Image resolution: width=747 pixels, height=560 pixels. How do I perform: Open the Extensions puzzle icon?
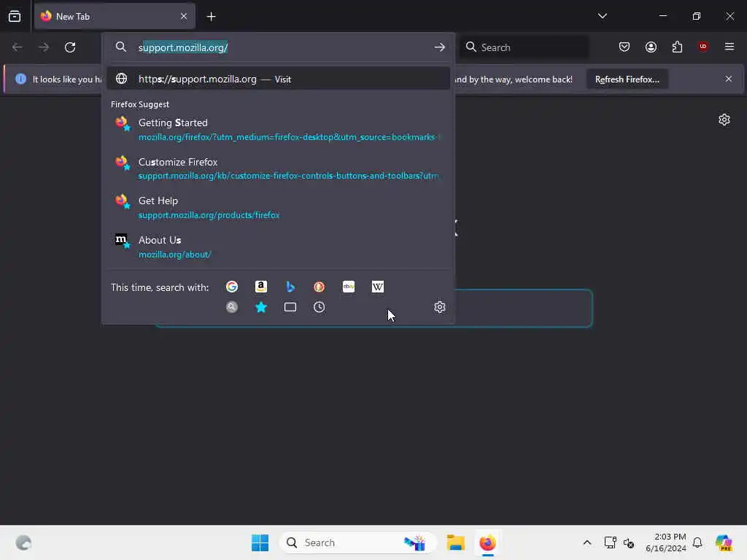point(677,47)
